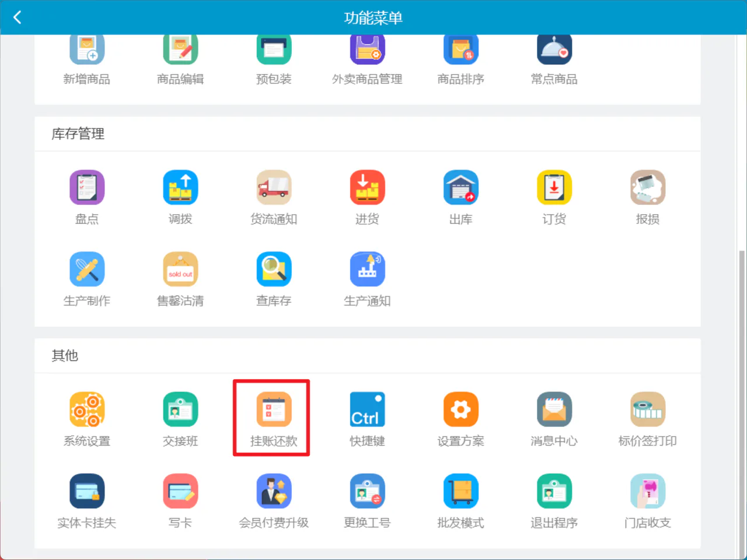Open 消息中心 message center
The image size is (747, 560).
point(554,419)
